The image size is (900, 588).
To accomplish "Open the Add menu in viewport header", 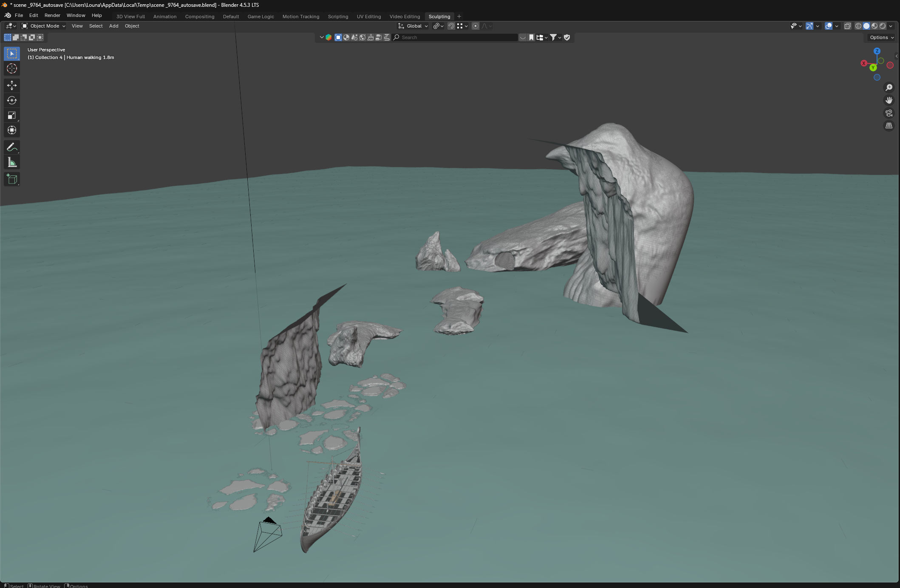I will coord(113,26).
